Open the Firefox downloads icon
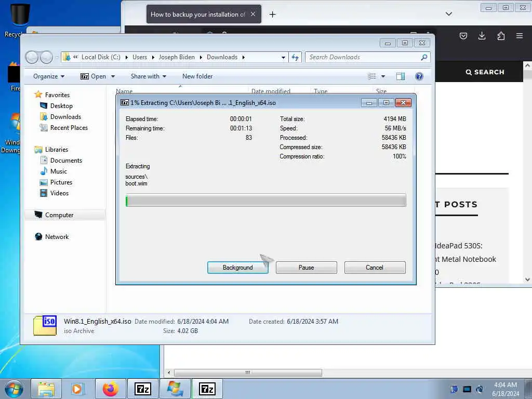This screenshot has width=532, height=399. (x=482, y=36)
